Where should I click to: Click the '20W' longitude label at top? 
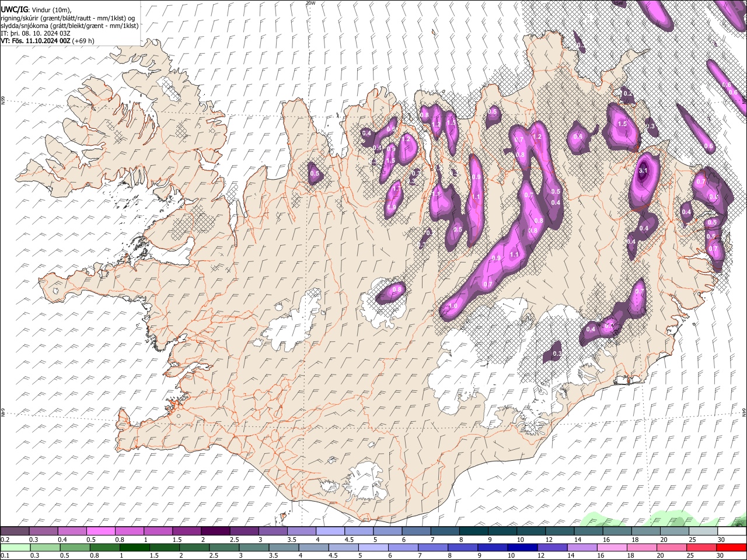[x=310, y=3]
